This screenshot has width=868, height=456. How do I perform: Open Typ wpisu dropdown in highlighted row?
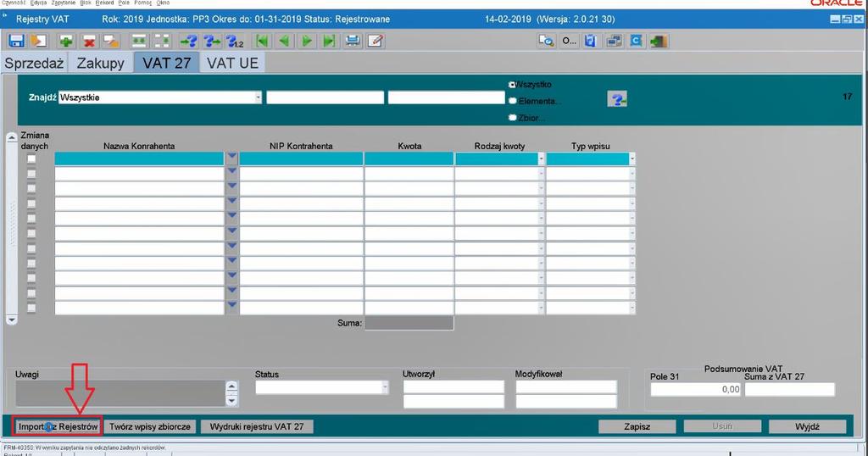pos(632,158)
